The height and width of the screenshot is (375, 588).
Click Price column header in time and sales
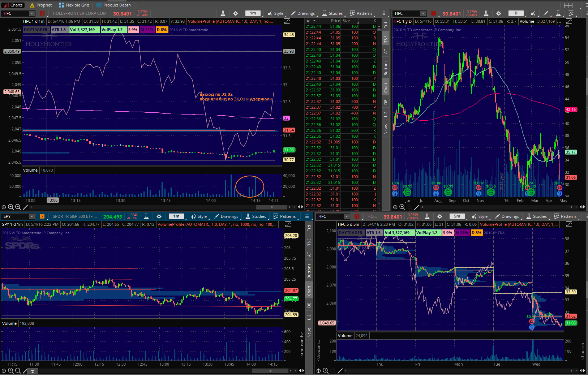tap(335, 21)
